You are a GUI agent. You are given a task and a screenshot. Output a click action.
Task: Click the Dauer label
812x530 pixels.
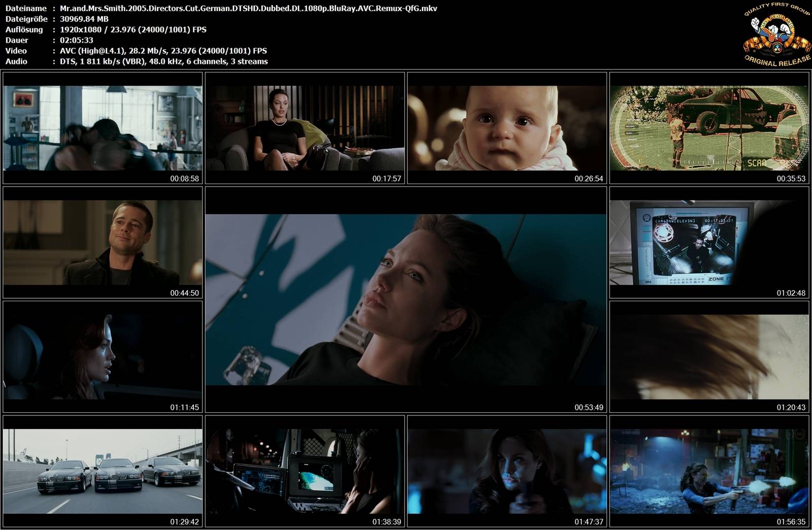tap(17, 40)
